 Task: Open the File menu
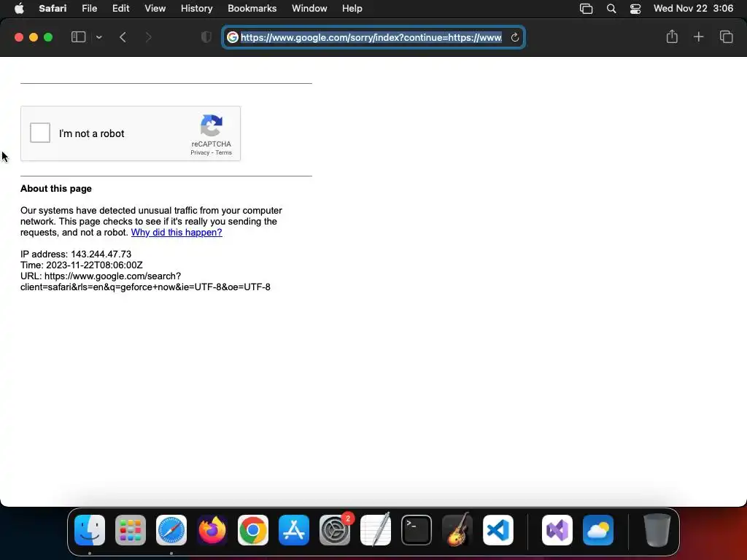point(89,9)
